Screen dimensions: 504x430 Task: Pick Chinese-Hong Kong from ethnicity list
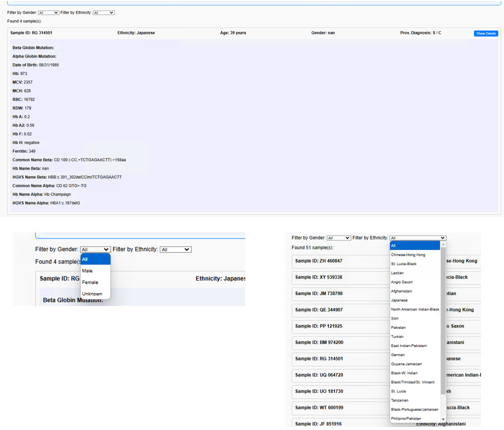coord(415,255)
